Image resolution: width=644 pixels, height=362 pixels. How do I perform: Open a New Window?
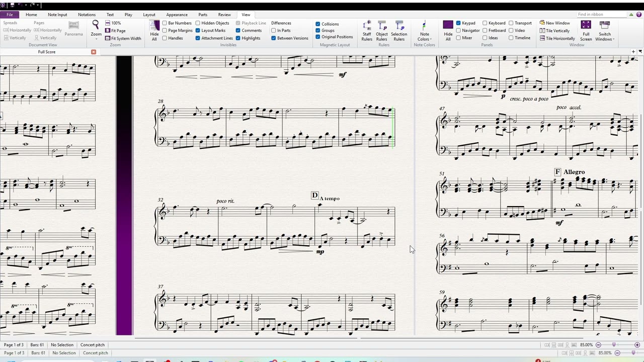(x=555, y=23)
